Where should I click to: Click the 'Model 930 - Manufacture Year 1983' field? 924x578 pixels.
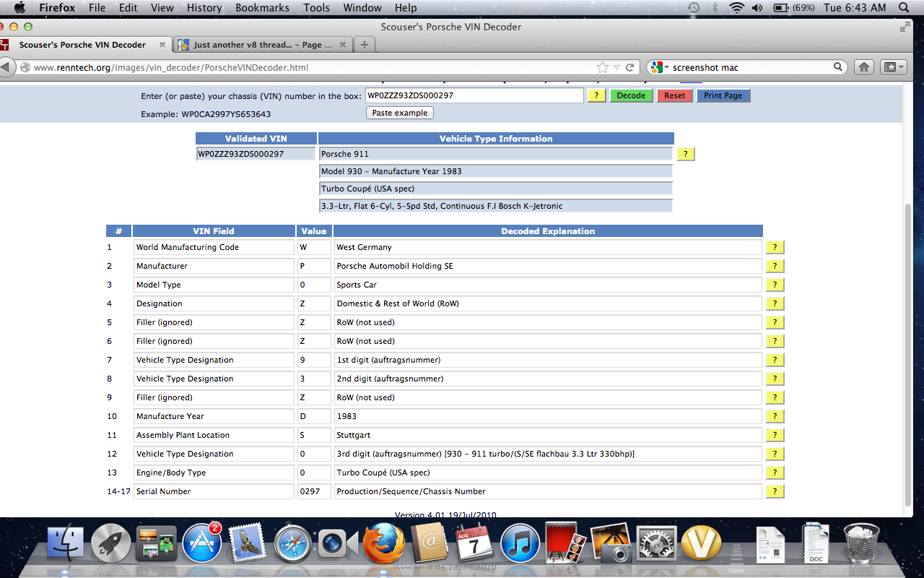pyautogui.click(x=496, y=171)
